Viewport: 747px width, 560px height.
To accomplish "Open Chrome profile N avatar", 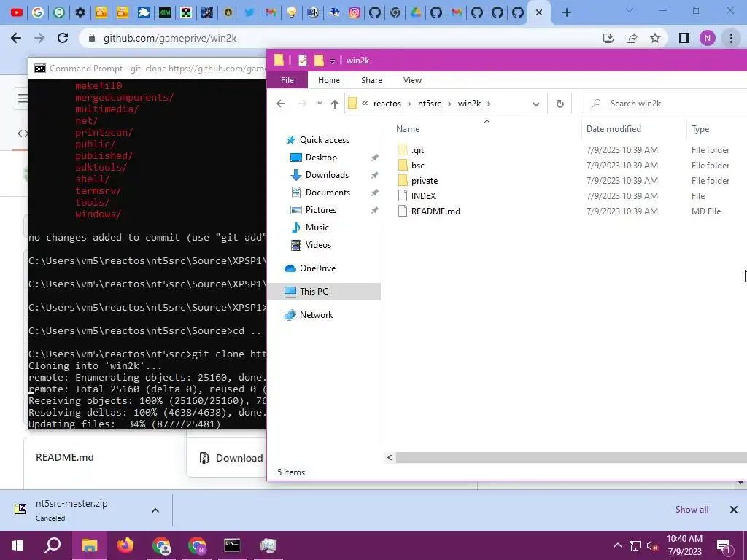I will [708, 38].
